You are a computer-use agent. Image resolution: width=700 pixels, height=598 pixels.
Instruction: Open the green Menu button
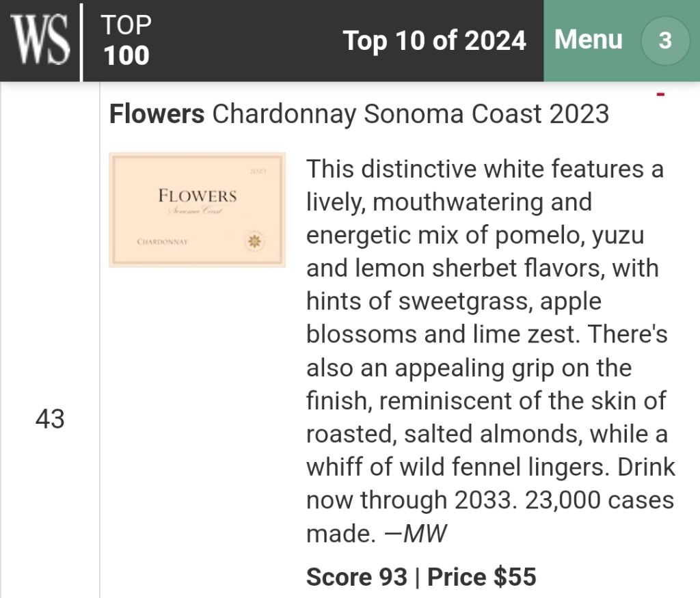588,40
